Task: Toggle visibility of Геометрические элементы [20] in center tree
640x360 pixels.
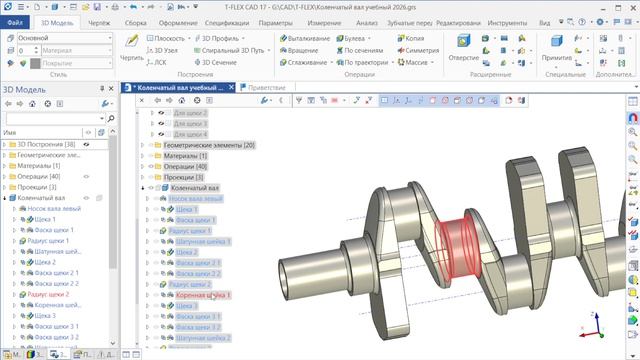Action: [x=151, y=145]
